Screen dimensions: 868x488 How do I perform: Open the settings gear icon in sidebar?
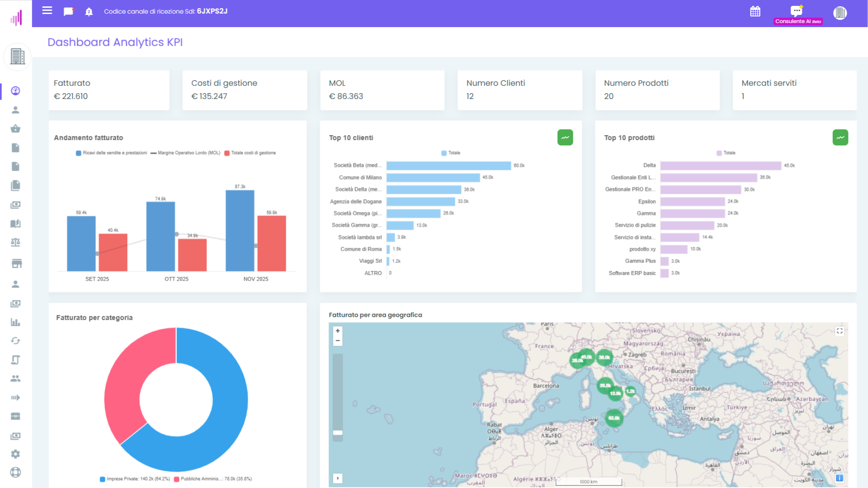16,454
